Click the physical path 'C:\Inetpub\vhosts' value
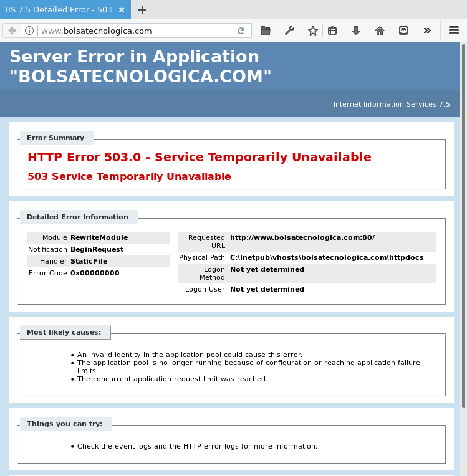 coord(327,257)
